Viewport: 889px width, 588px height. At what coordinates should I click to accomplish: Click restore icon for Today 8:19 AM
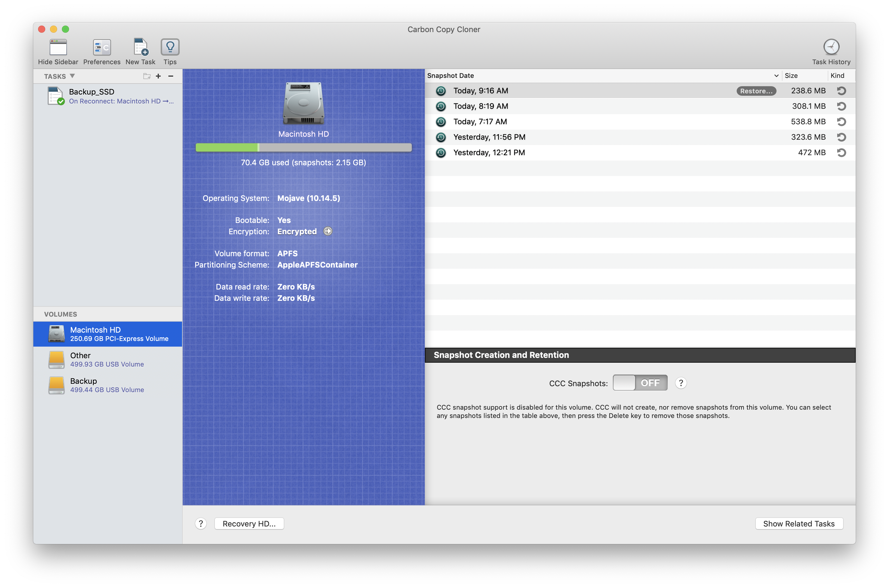point(841,106)
